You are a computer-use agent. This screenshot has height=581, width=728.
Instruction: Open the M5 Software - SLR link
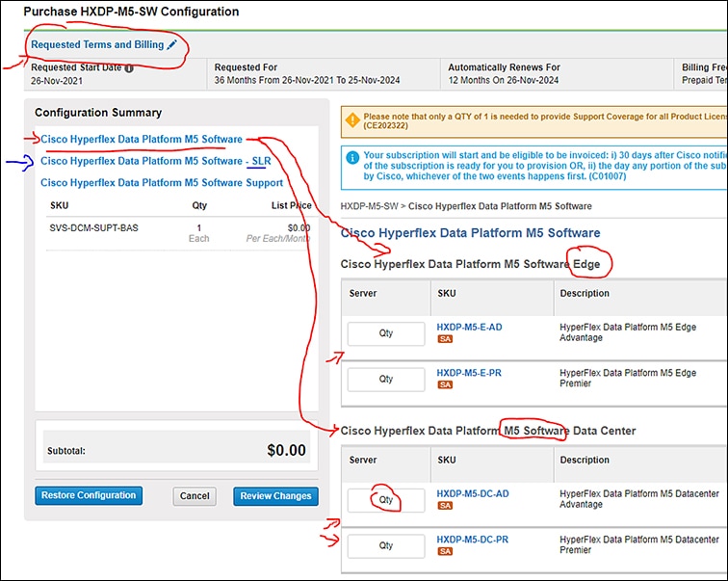pos(156,161)
